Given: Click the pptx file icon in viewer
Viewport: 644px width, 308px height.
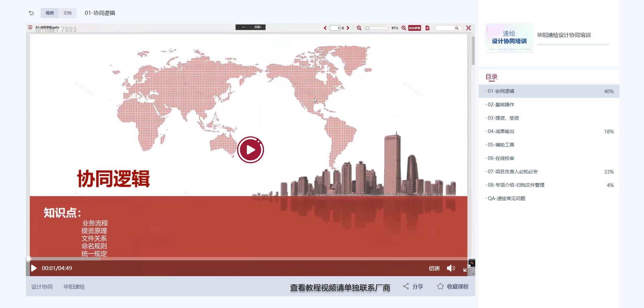Looking at the screenshot, I should pyautogui.click(x=30, y=27).
